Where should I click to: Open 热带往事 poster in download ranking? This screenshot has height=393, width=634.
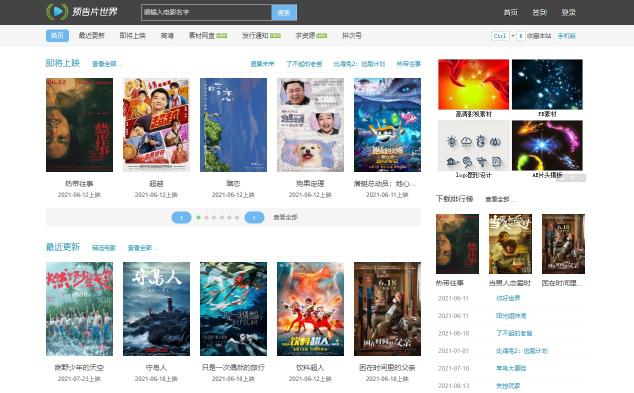(457, 244)
